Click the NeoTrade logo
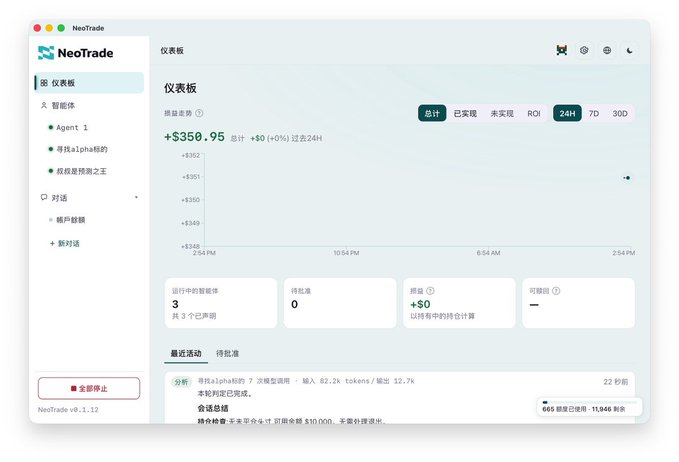The image size is (679, 462). pos(76,53)
